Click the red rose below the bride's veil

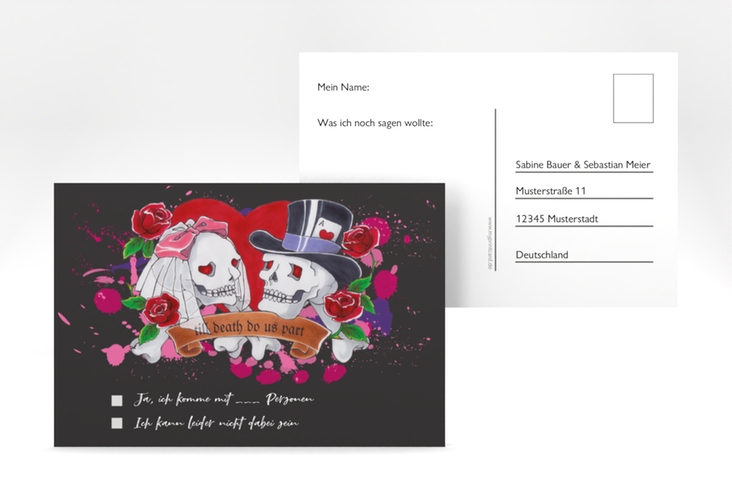162,310
